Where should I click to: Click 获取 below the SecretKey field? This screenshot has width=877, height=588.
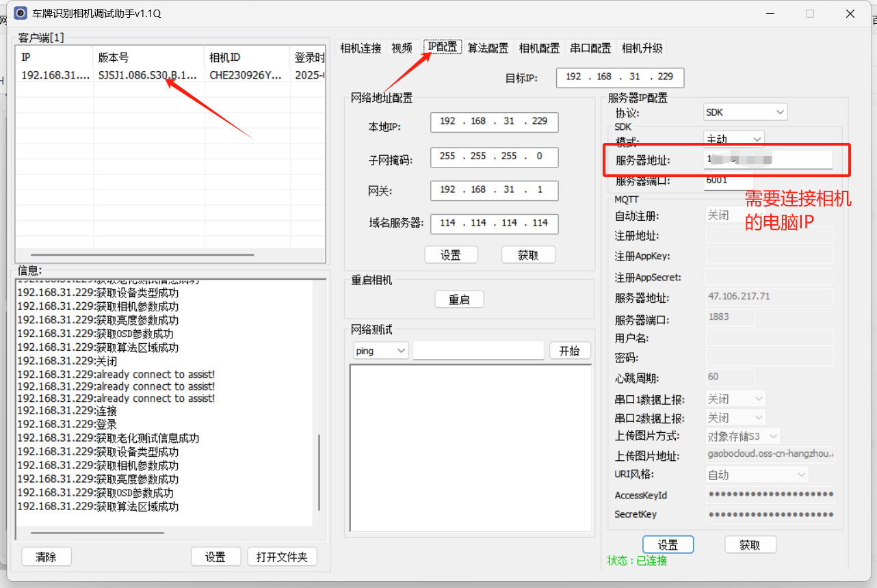750,545
